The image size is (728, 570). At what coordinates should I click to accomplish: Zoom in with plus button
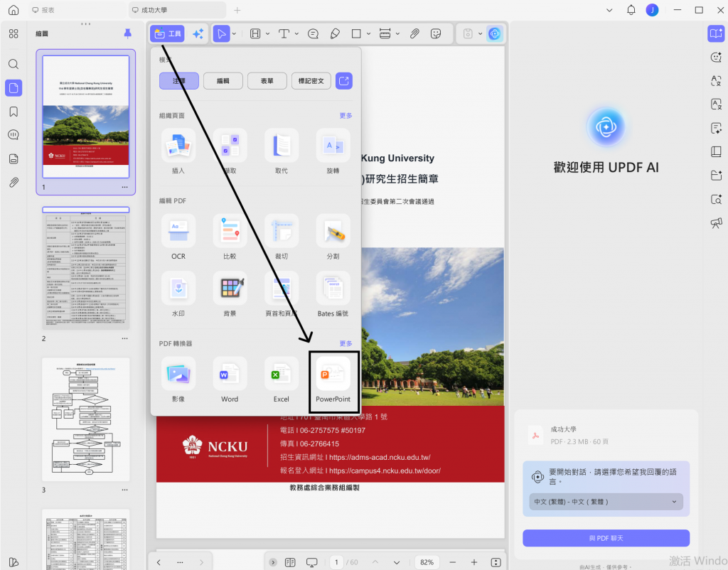474,562
